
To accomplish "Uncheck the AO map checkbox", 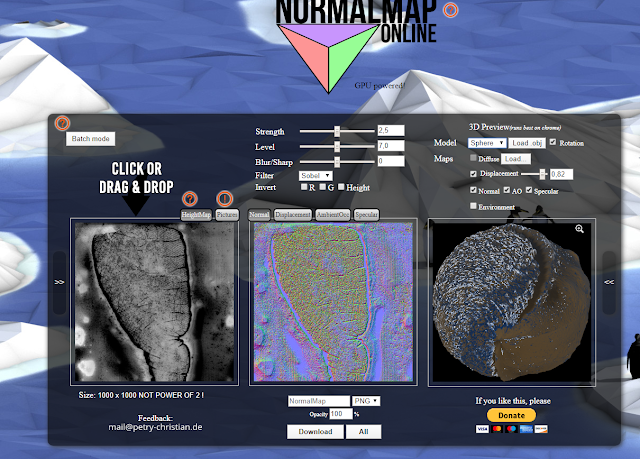I will (x=507, y=190).
